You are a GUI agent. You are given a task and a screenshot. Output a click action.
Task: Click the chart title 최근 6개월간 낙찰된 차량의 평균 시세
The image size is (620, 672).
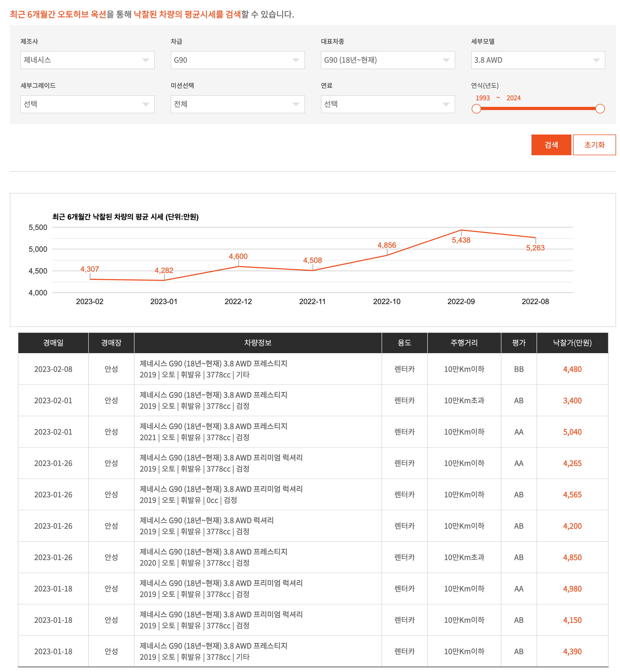pyautogui.click(x=125, y=217)
